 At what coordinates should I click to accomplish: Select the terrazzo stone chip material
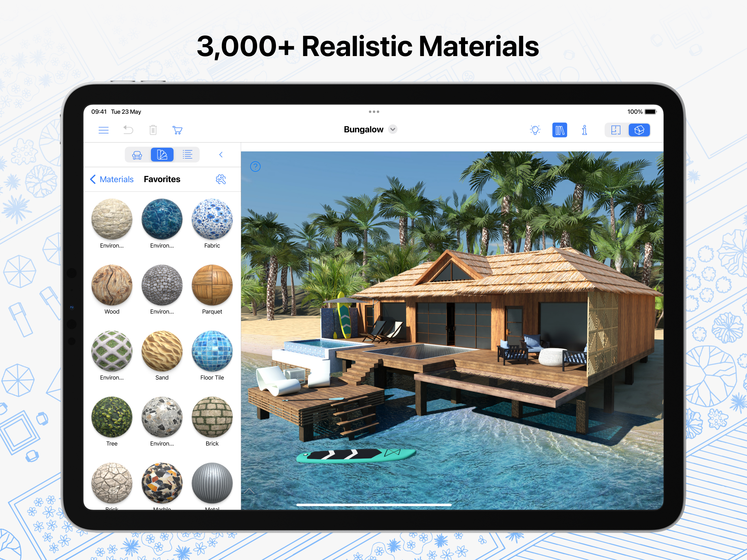point(162,417)
